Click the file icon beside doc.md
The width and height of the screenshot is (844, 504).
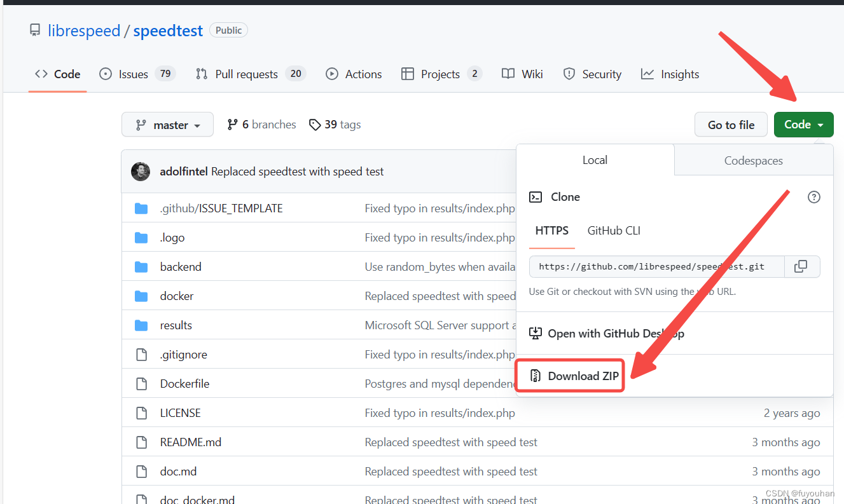coord(142,472)
